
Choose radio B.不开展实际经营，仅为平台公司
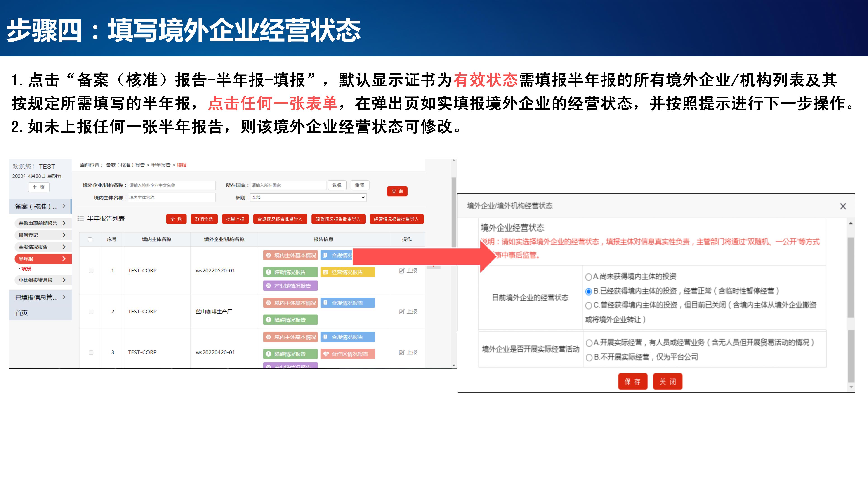click(589, 358)
